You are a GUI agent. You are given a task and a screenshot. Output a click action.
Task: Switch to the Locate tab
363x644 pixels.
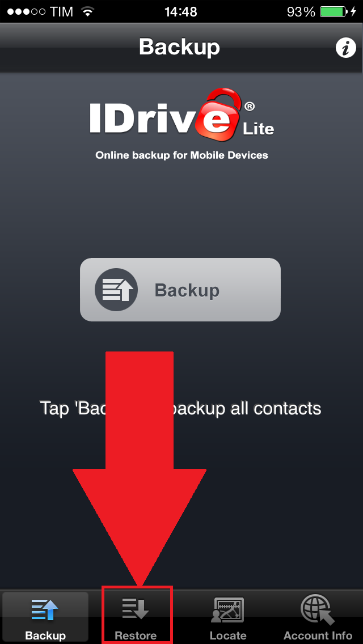pos(228,616)
